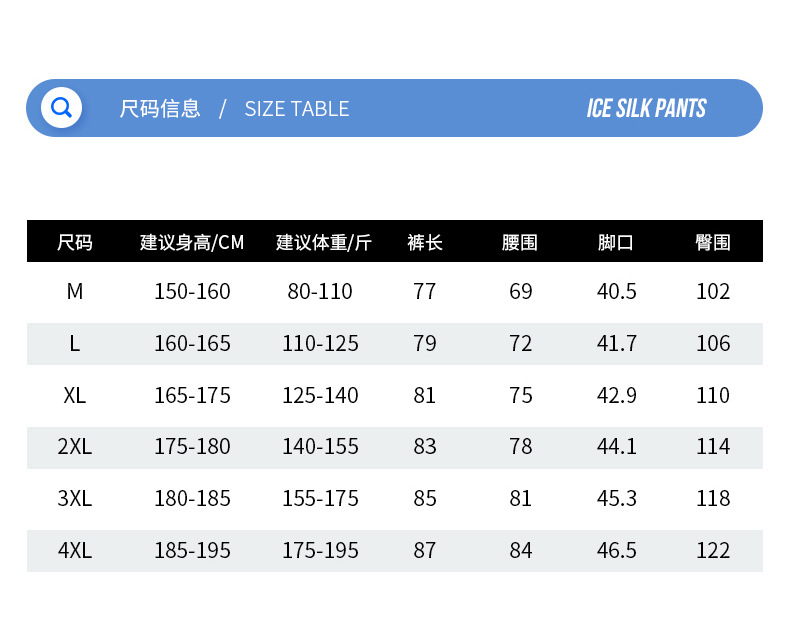790x629 pixels.
Task: Click the ICE SILK PANTS title
Action: (646, 108)
